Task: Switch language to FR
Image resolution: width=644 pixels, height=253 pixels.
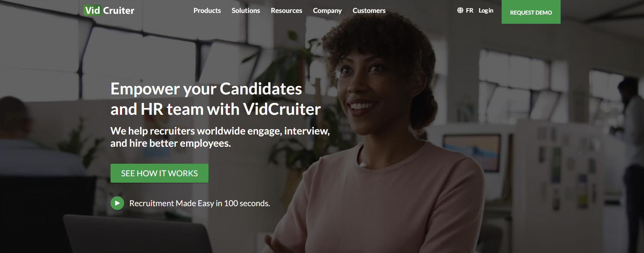Action: [469, 11]
